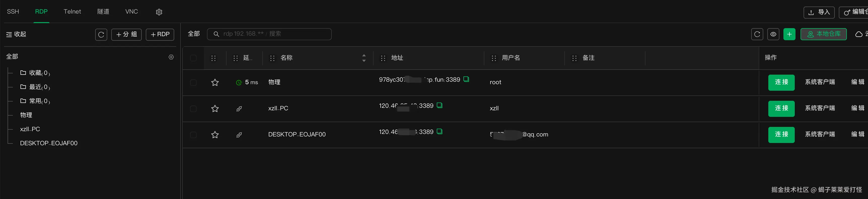Switch to the VNC tab
The height and width of the screenshot is (199, 868).
(131, 11)
